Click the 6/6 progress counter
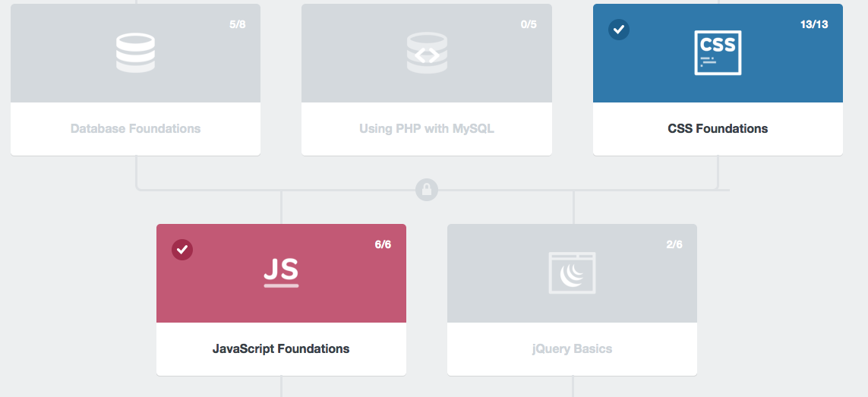 (383, 244)
